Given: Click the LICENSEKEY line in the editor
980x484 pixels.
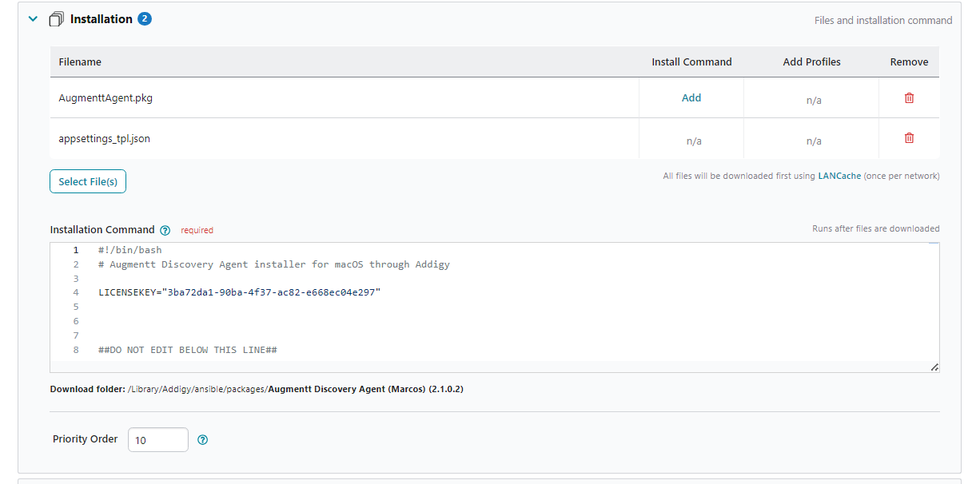Looking at the screenshot, I should click(x=240, y=292).
